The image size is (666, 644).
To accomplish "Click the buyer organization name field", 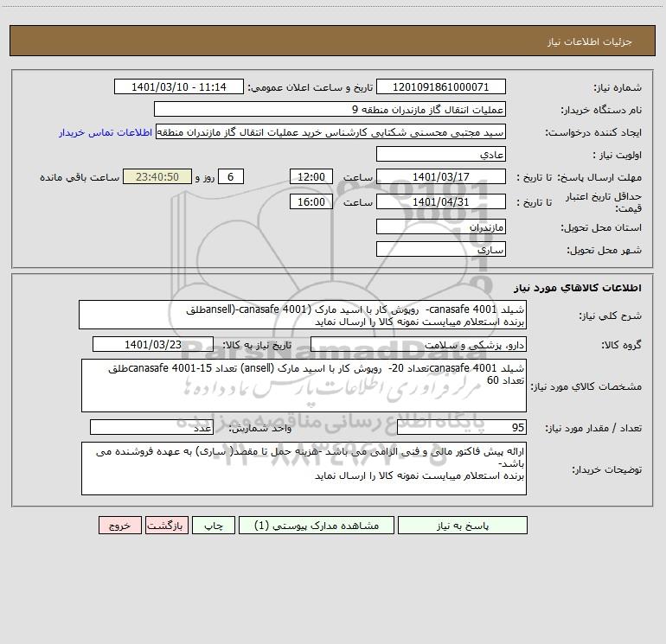I will point(330,109).
